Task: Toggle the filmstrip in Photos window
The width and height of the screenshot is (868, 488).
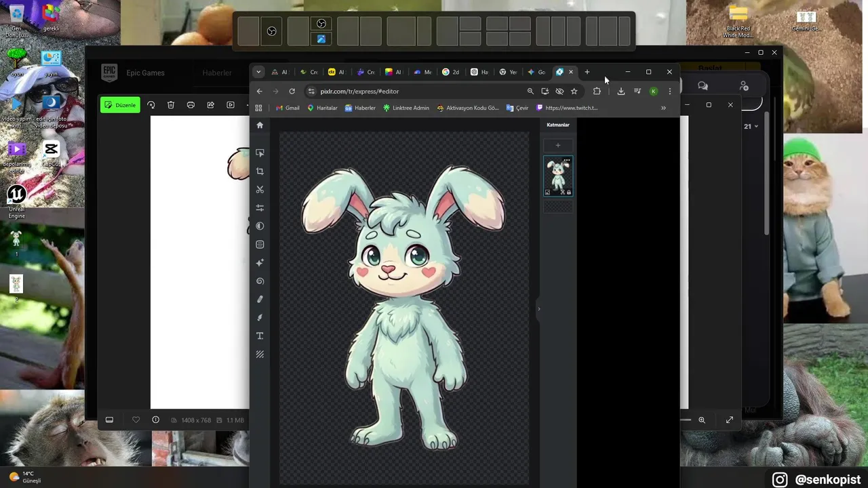Action: click(109, 420)
